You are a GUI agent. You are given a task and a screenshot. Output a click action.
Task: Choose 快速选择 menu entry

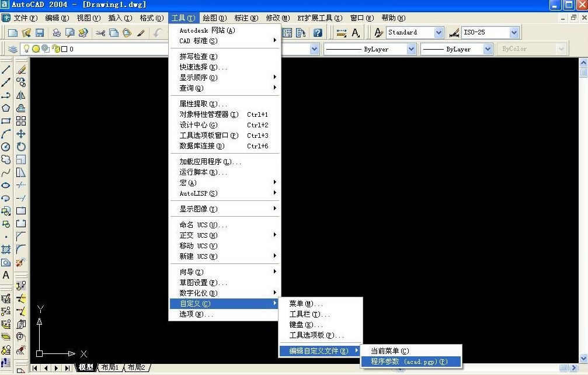click(x=225, y=67)
